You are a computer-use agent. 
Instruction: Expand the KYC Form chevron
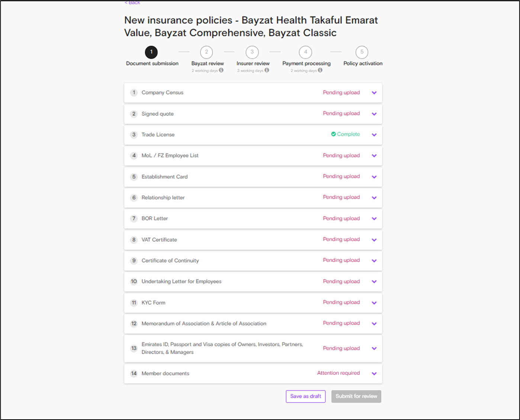click(x=374, y=303)
